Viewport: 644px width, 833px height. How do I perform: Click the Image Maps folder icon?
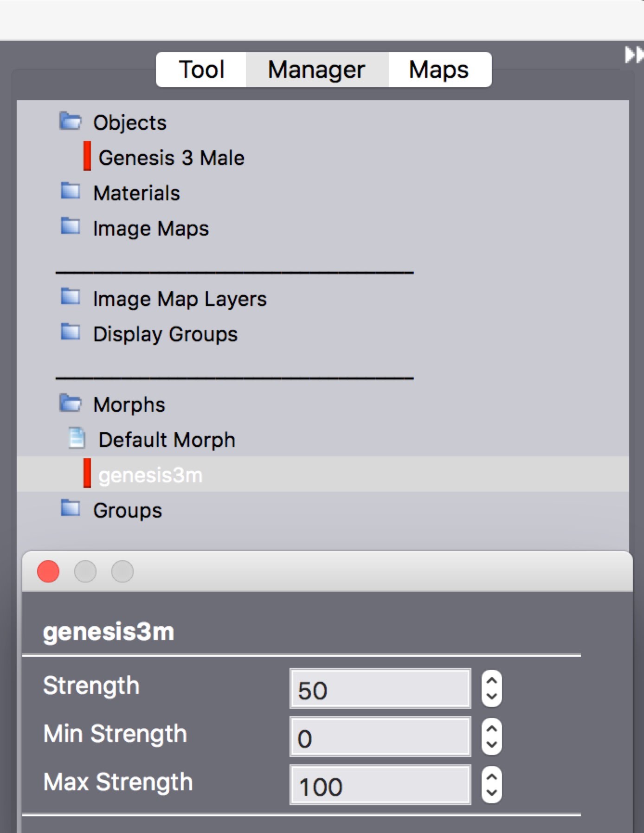pos(71,226)
